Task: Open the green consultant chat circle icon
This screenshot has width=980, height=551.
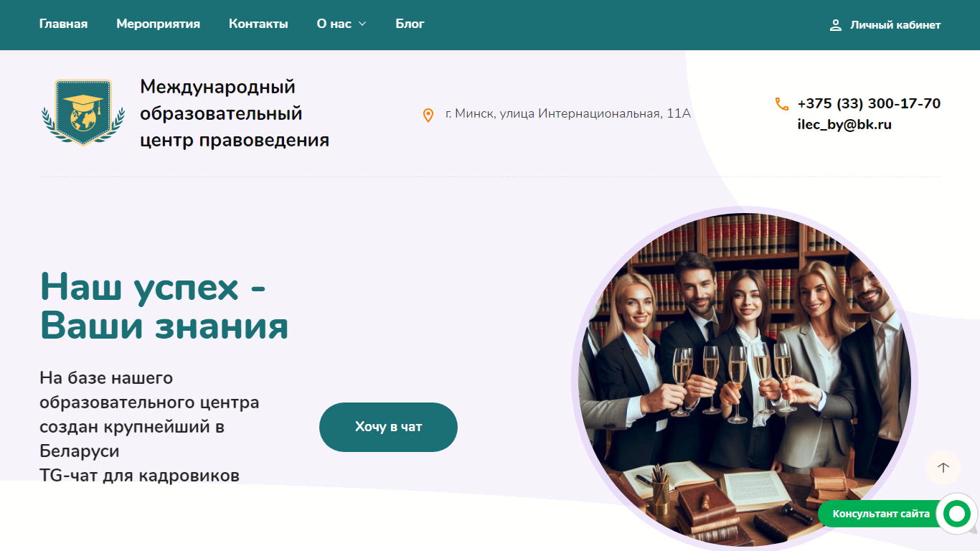Action: pos(957,514)
